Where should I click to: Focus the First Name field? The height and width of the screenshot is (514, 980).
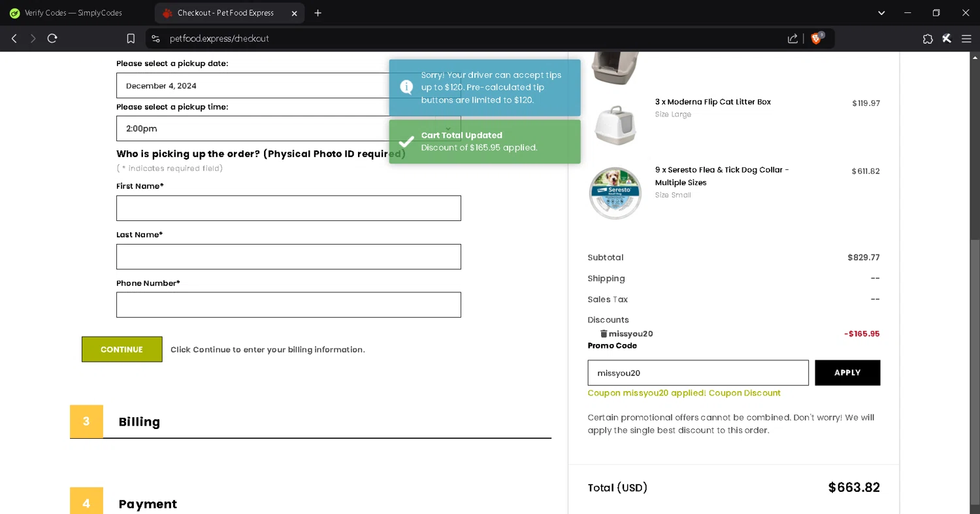(x=288, y=208)
